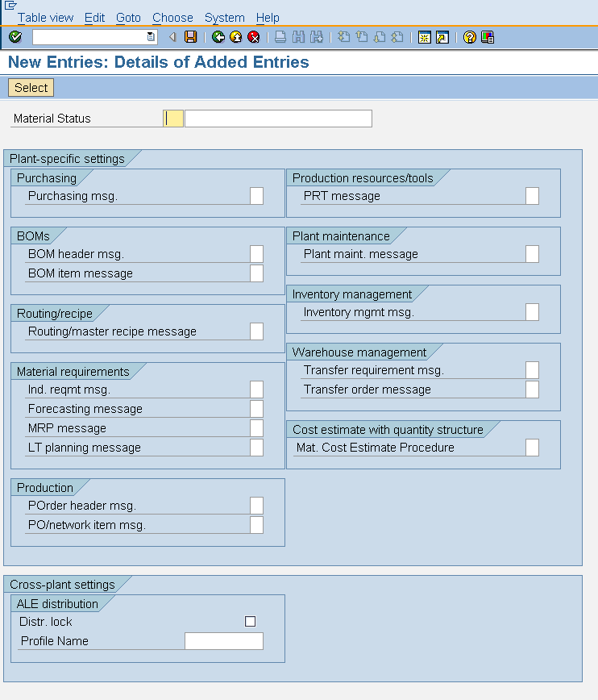Open the System menu
The width and height of the screenshot is (598, 700).
click(x=224, y=17)
